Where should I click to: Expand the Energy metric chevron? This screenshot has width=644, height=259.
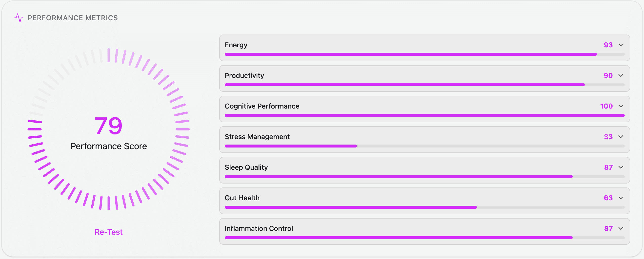point(621,45)
